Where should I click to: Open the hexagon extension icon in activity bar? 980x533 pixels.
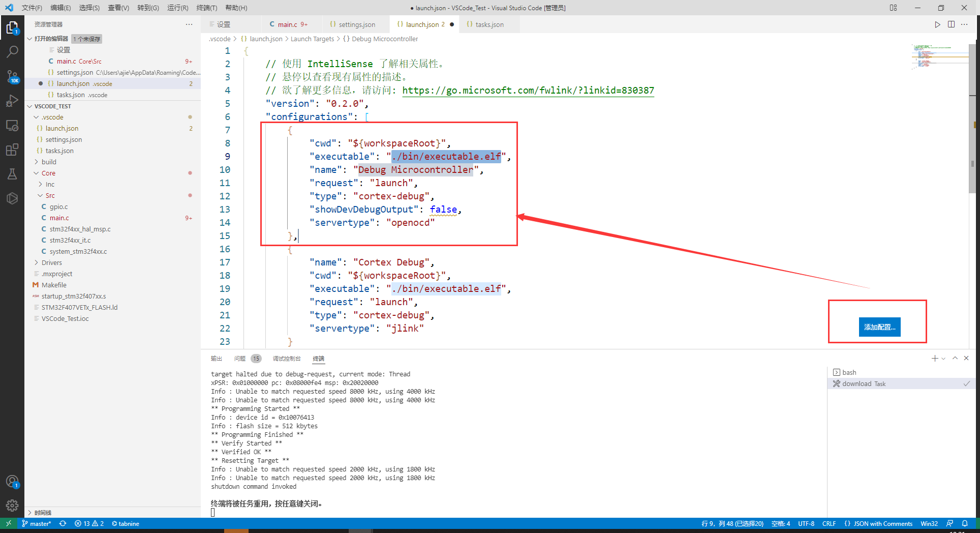[12, 198]
